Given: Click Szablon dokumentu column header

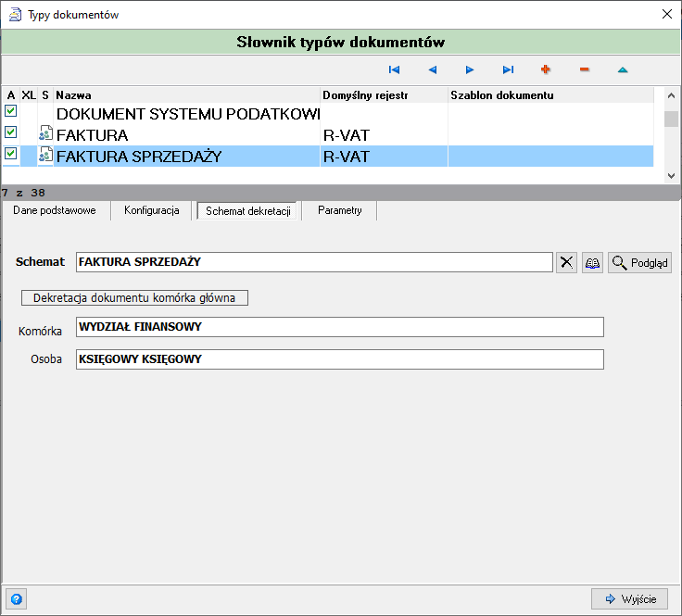Looking at the screenshot, I should 550,95.
